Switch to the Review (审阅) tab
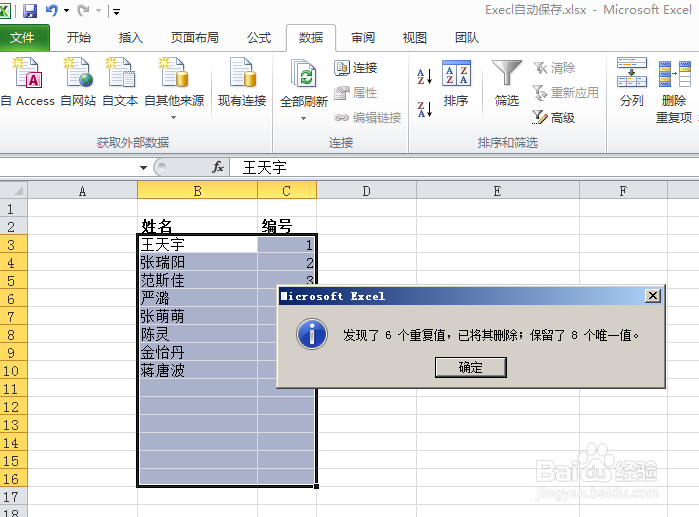 [363, 38]
